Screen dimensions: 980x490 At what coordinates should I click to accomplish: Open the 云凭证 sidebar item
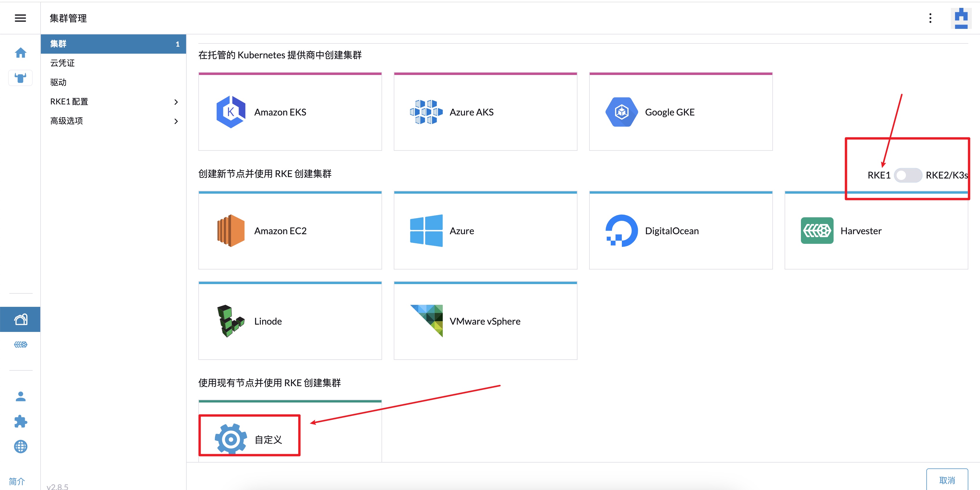(x=113, y=63)
